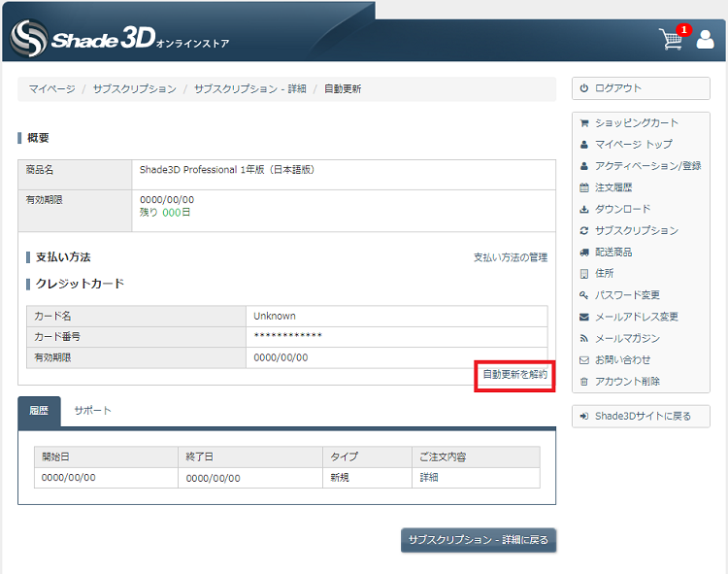728x574 pixels.
Task: Open 注文履歴 in the sidebar
Action: coord(613,187)
